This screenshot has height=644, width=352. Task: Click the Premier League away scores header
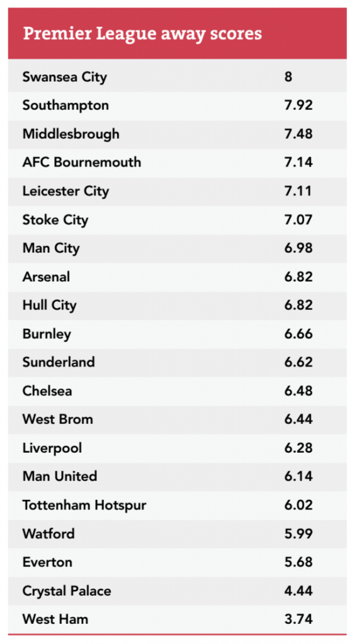click(x=177, y=34)
